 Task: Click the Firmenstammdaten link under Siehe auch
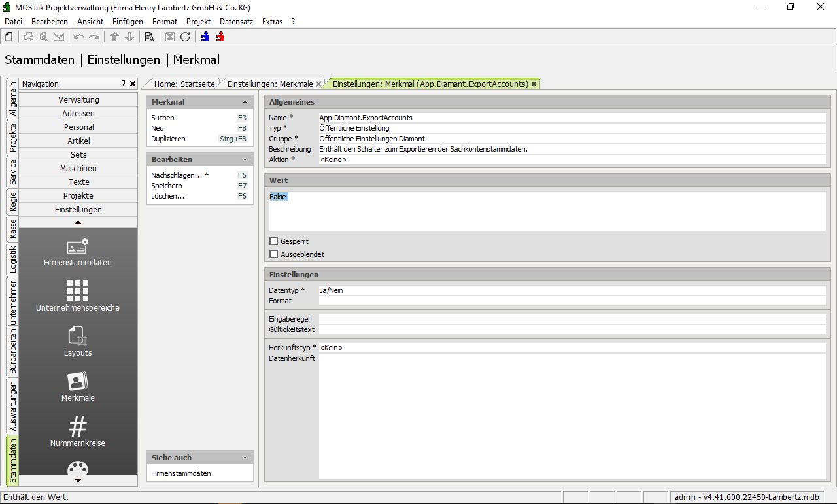pyautogui.click(x=180, y=473)
